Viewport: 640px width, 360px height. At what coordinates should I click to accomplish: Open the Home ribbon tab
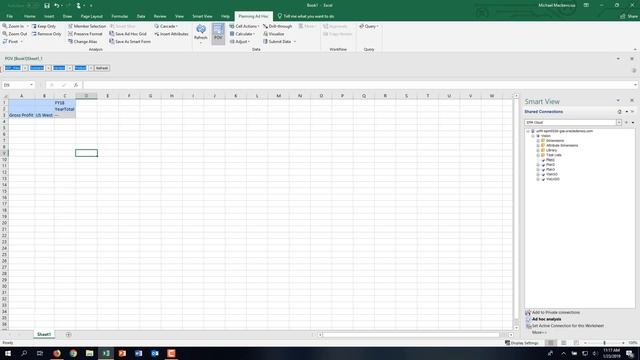29,16
